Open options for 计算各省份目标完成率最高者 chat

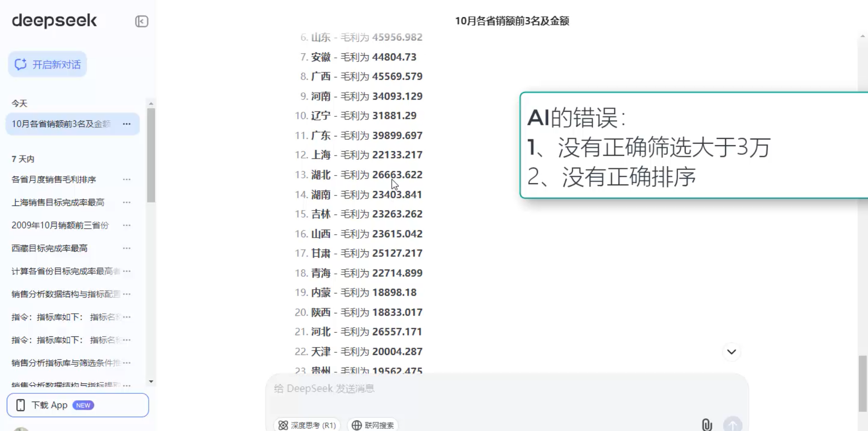[127, 271]
